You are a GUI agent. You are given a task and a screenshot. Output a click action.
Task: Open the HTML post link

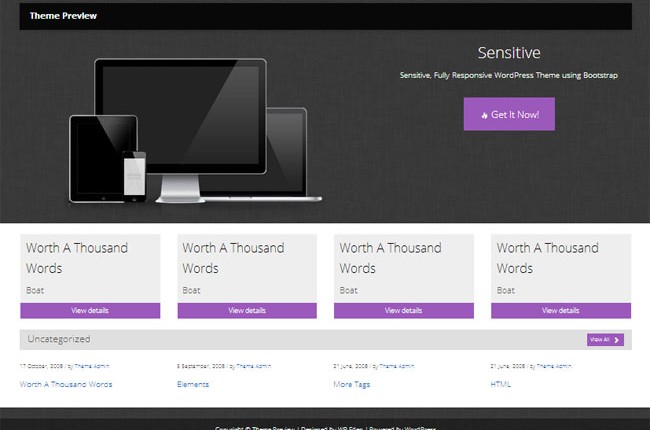500,384
